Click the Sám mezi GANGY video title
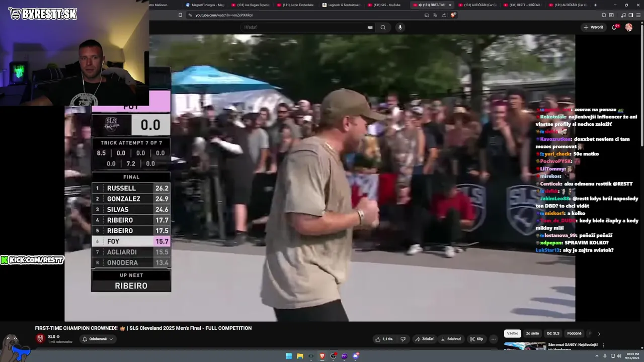 [x=573, y=346]
